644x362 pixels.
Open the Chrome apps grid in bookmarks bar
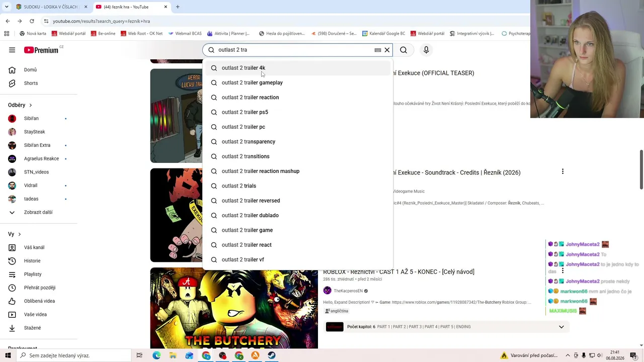tap(7, 34)
